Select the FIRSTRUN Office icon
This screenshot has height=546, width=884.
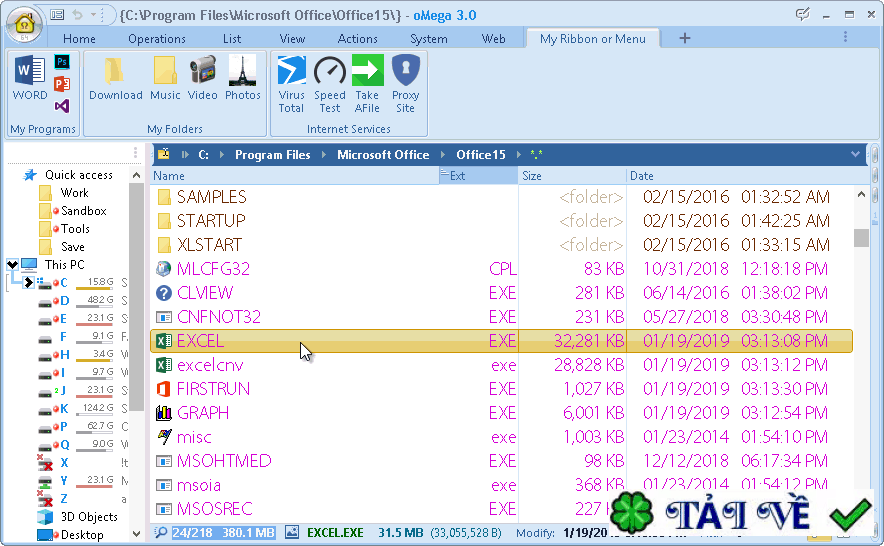[163, 389]
